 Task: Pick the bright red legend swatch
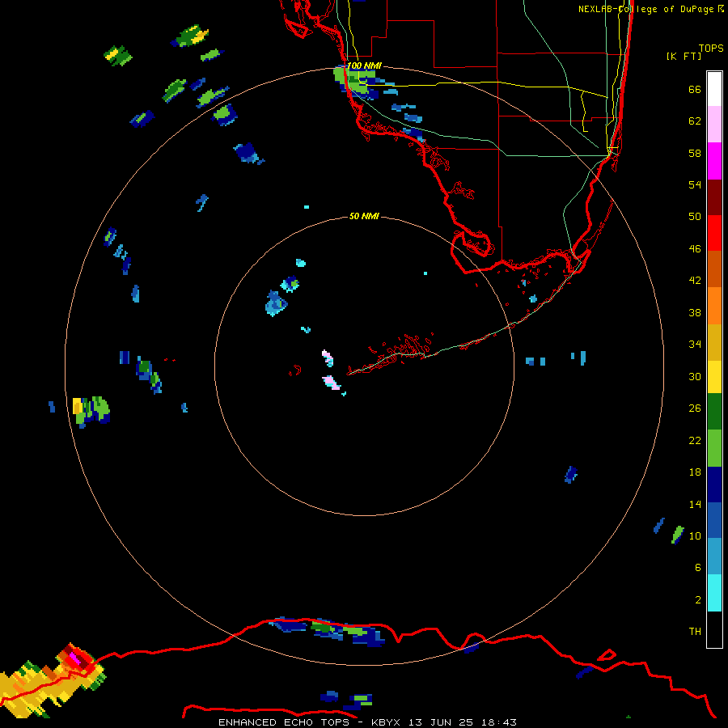tap(714, 233)
